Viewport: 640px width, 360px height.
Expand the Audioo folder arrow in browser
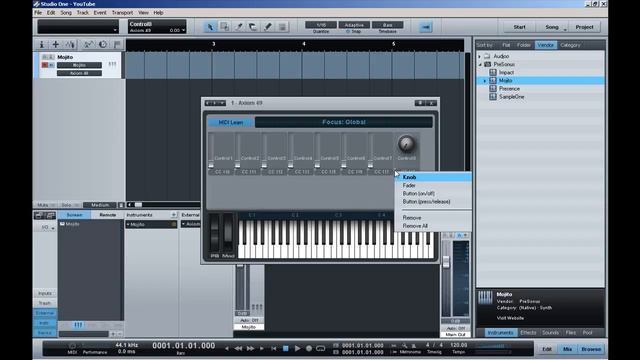click(480, 56)
